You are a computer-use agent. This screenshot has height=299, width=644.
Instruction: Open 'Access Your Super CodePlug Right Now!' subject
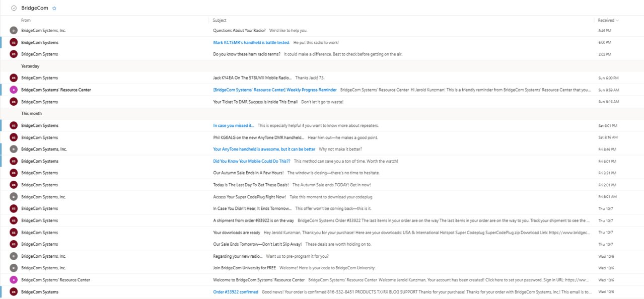point(249,197)
